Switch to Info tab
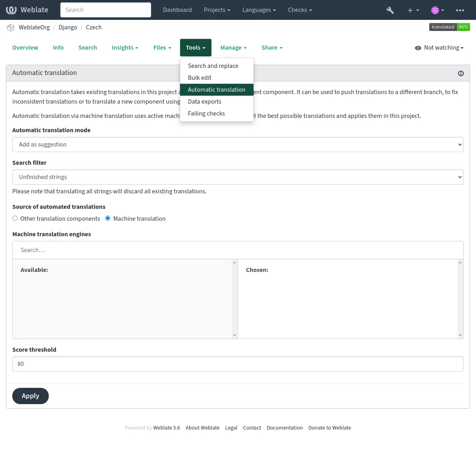Image resolution: width=476 pixels, height=472 pixels. 58,48
